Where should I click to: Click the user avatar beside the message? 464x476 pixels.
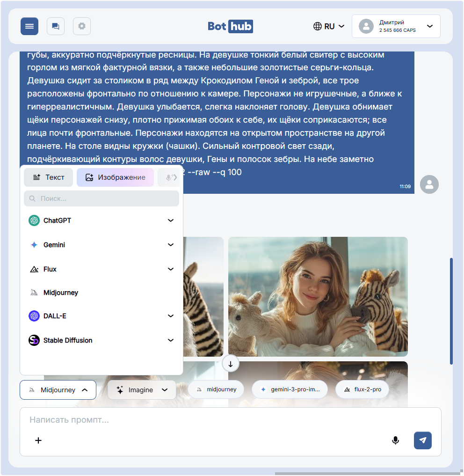point(429,184)
